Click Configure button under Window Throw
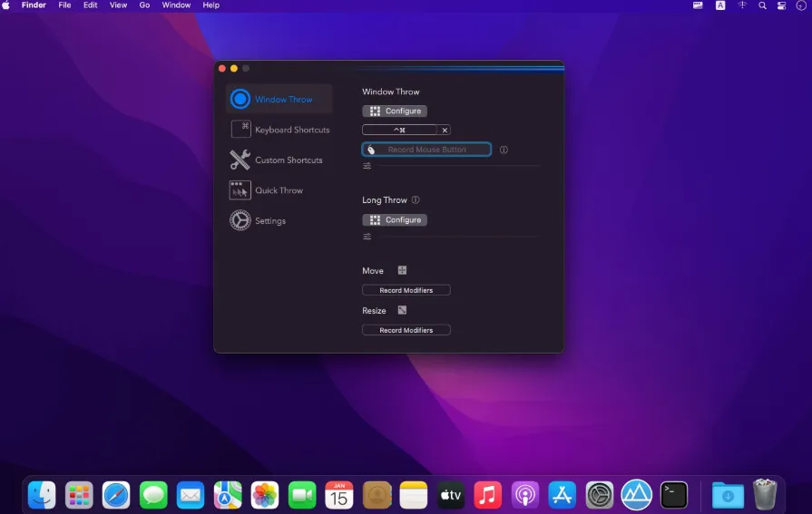The height and width of the screenshot is (514, 812). tap(395, 111)
